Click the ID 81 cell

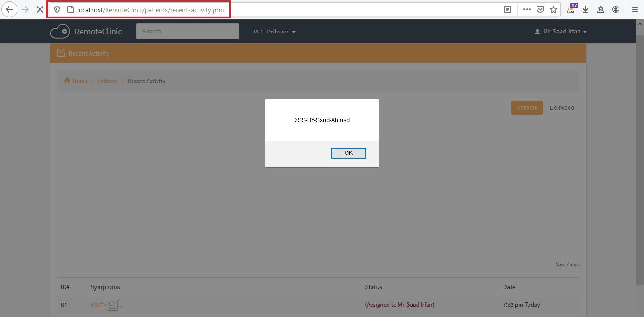64,305
